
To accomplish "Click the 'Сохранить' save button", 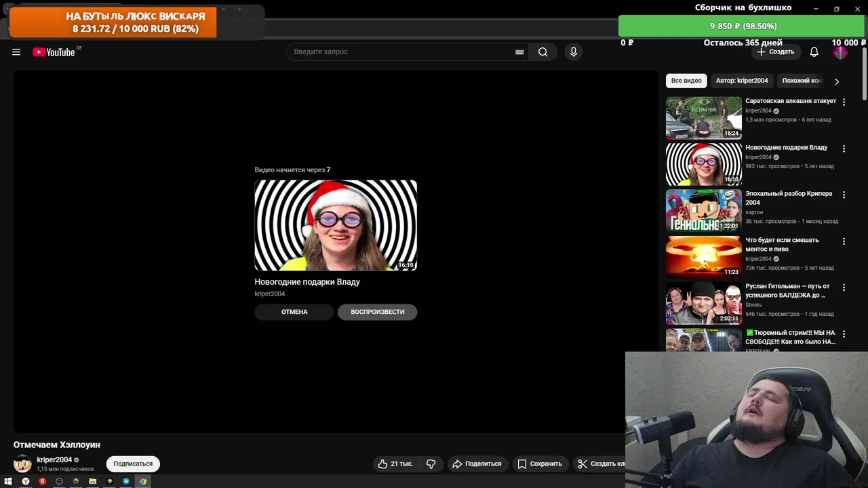I will coord(540,464).
